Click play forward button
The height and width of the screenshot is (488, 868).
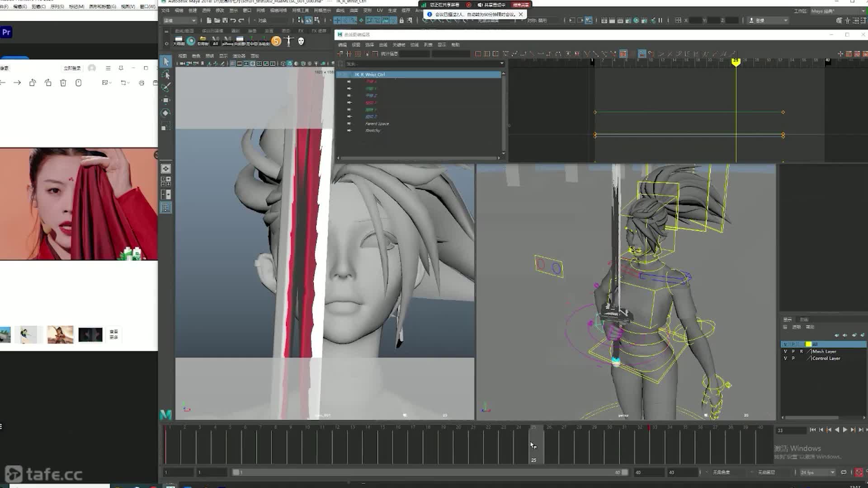click(845, 430)
